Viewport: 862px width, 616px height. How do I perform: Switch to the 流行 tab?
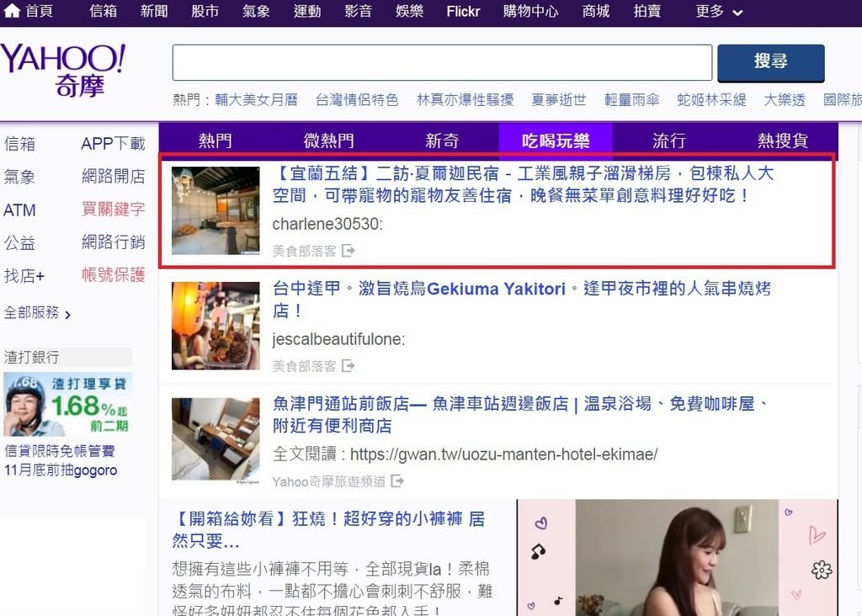pyautogui.click(x=669, y=141)
